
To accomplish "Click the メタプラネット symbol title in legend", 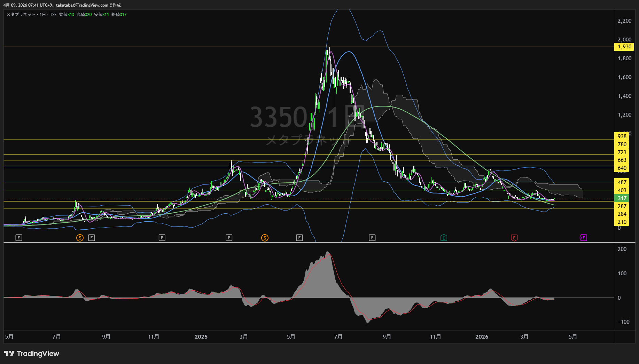I will pos(21,15).
